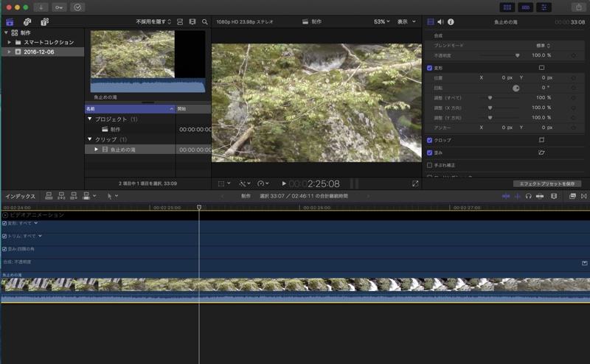Image resolution: width=590 pixels, height=364 pixels.
Task: Open background tasks checkmark icon
Action: (77, 7)
